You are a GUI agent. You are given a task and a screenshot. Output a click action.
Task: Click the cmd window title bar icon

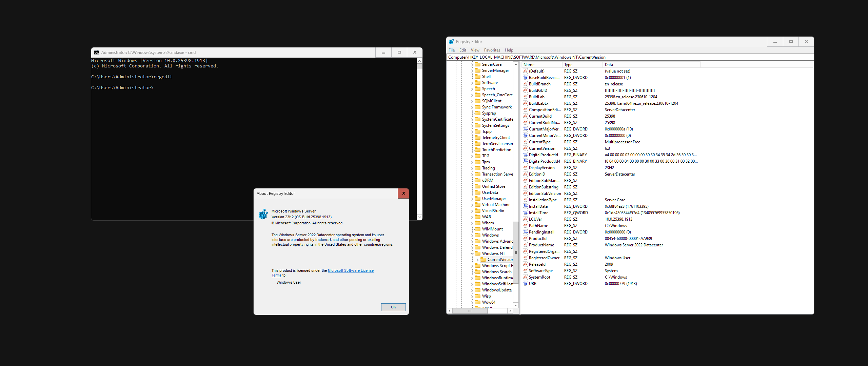point(97,53)
